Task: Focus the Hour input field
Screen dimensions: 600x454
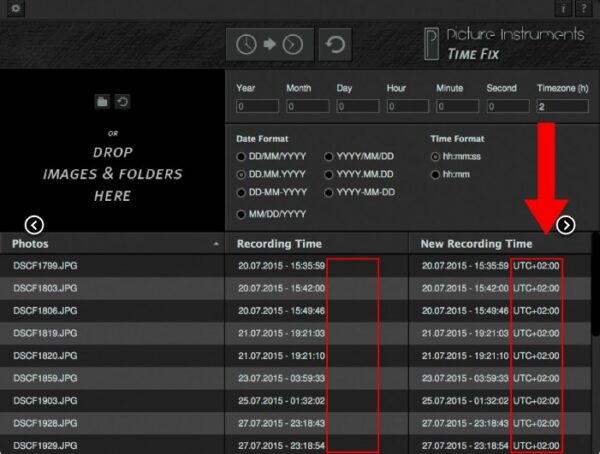Action: pos(408,106)
